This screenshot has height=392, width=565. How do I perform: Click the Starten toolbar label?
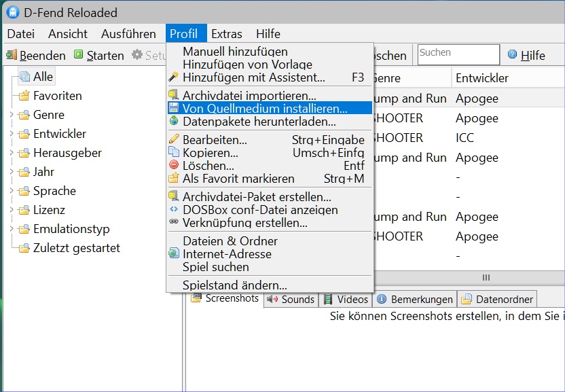coord(105,56)
